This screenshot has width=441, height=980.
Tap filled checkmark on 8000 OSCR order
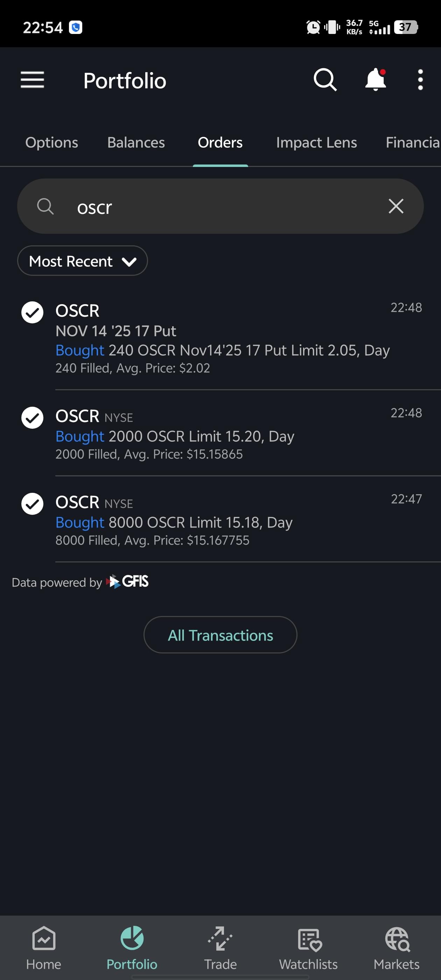(x=32, y=504)
